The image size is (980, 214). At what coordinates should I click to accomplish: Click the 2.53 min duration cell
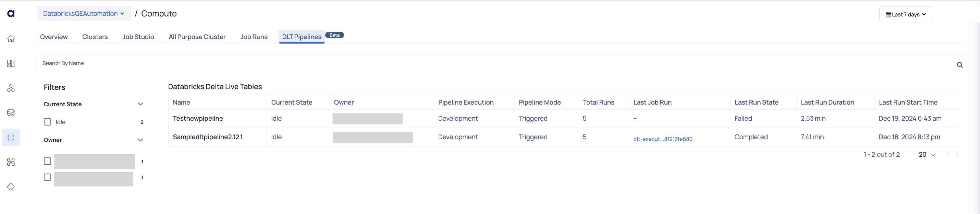(x=813, y=118)
